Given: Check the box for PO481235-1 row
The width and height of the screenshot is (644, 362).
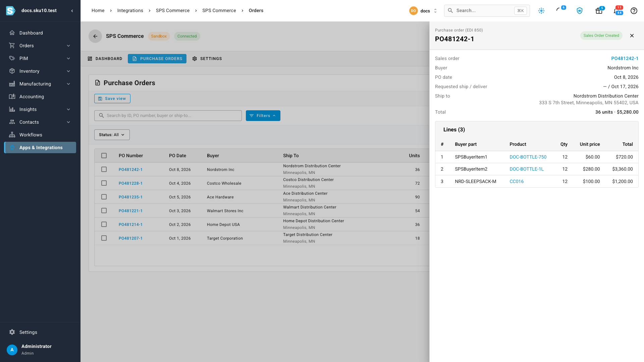Looking at the screenshot, I should [x=104, y=197].
